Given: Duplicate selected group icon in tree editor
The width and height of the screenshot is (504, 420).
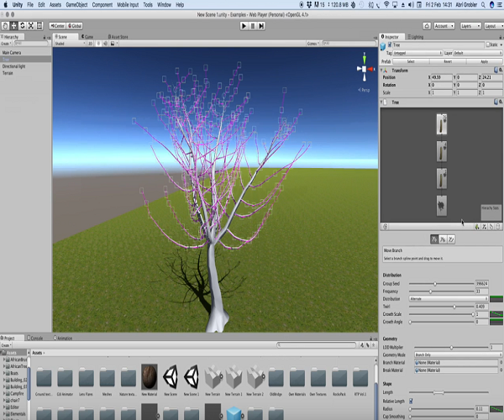Looking at the screenshot, I should (491, 227).
